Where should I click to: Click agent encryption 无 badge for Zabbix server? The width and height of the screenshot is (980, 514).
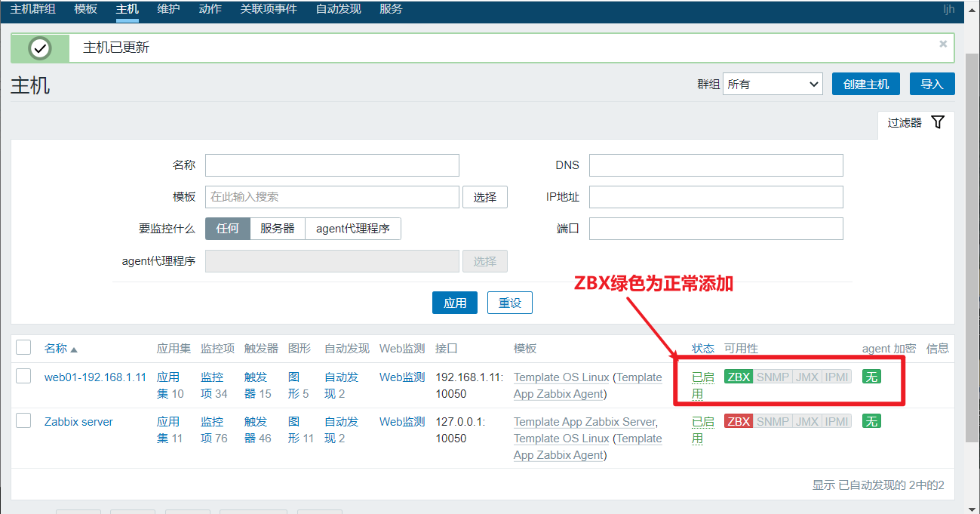pos(871,421)
